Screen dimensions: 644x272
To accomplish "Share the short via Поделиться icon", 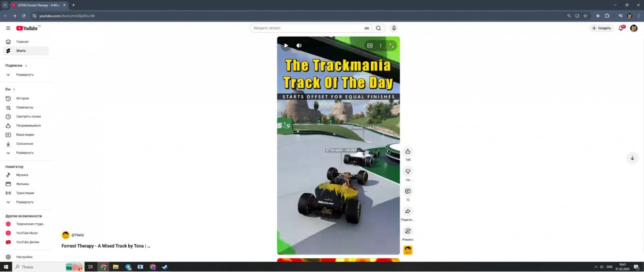I will [407, 211].
